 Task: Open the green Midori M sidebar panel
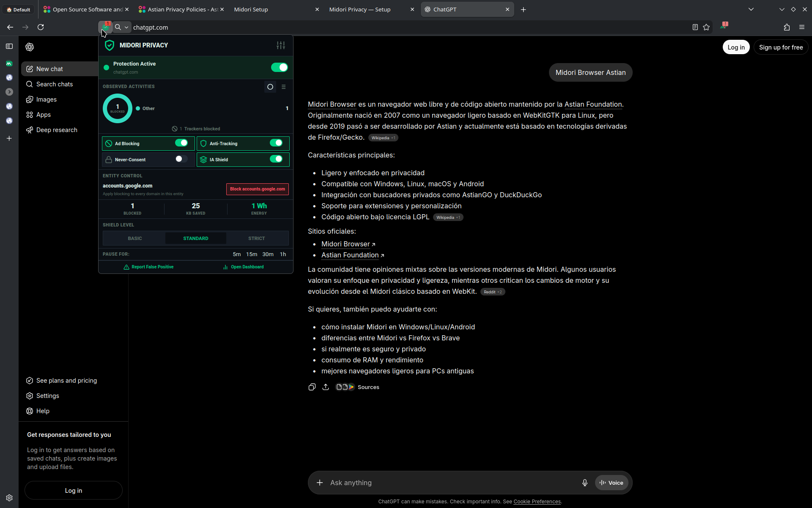(x=9, y=63)
